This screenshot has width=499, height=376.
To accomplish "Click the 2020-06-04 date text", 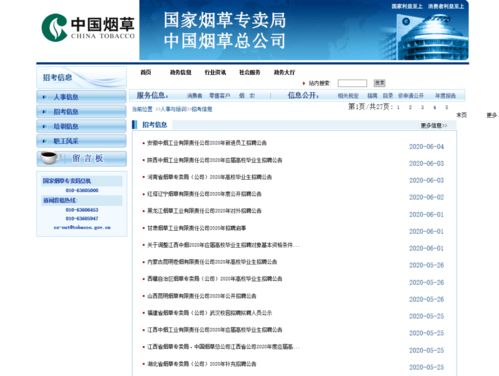I will pos(426,147).
